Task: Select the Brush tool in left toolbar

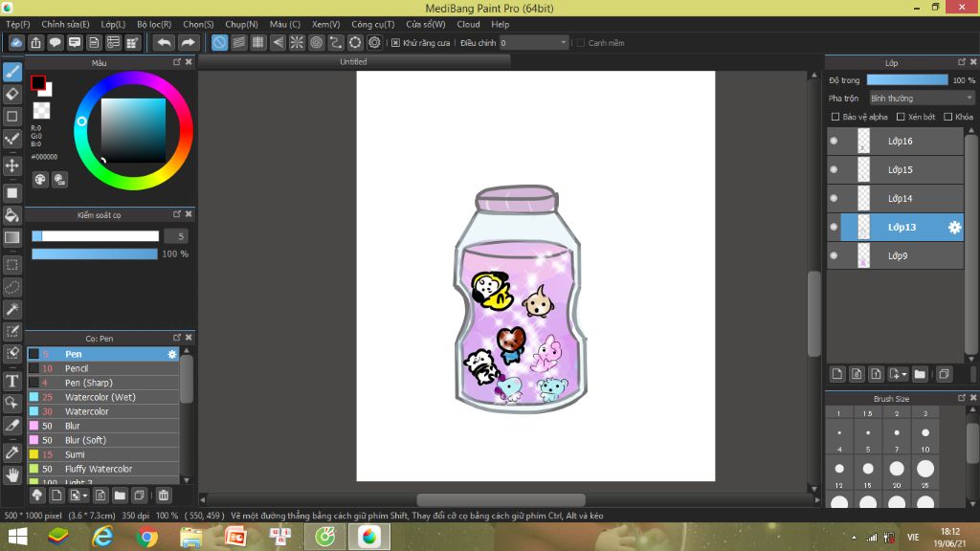Action: 12,72
